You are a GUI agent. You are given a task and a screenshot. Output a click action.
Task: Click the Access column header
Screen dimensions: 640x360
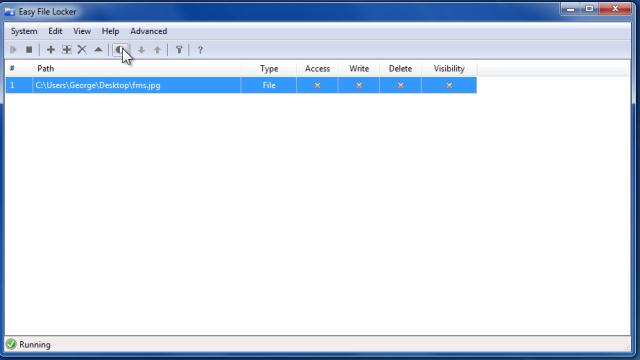pos(317,69)
